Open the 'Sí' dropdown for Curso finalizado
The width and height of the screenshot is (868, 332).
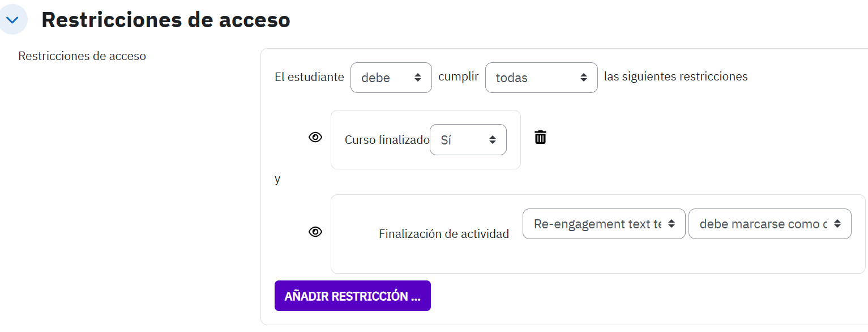[468, 139]
